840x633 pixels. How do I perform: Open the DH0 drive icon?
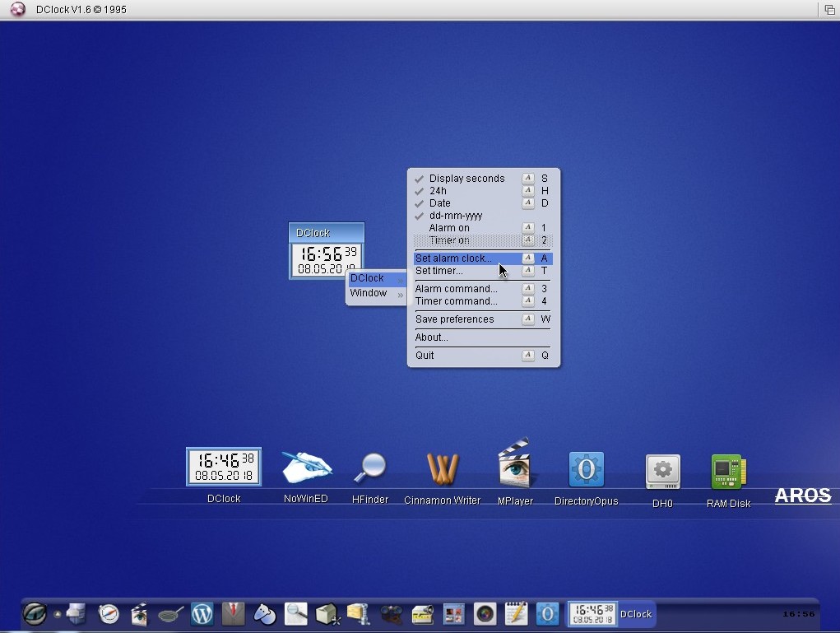(x=662, y=472)
